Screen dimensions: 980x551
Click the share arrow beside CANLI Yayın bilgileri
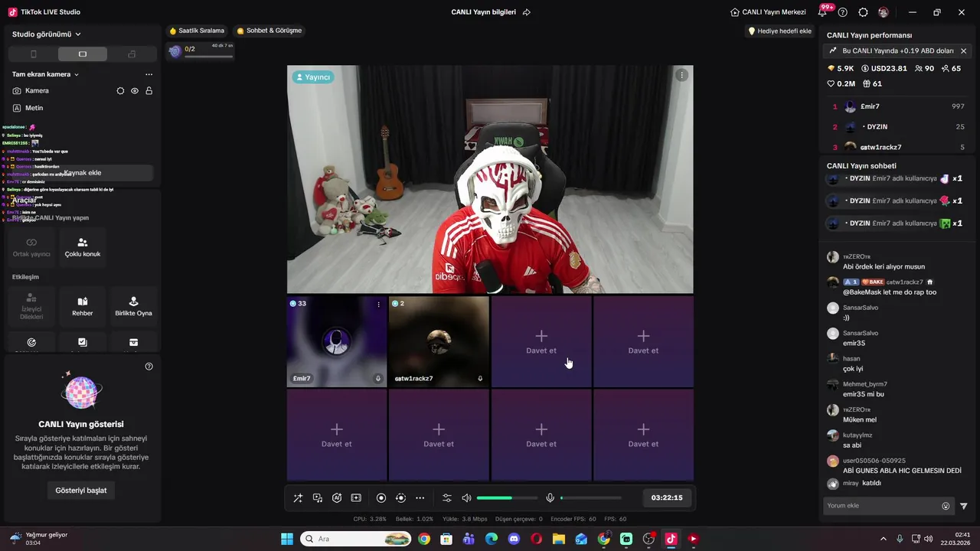coord(526,12)
